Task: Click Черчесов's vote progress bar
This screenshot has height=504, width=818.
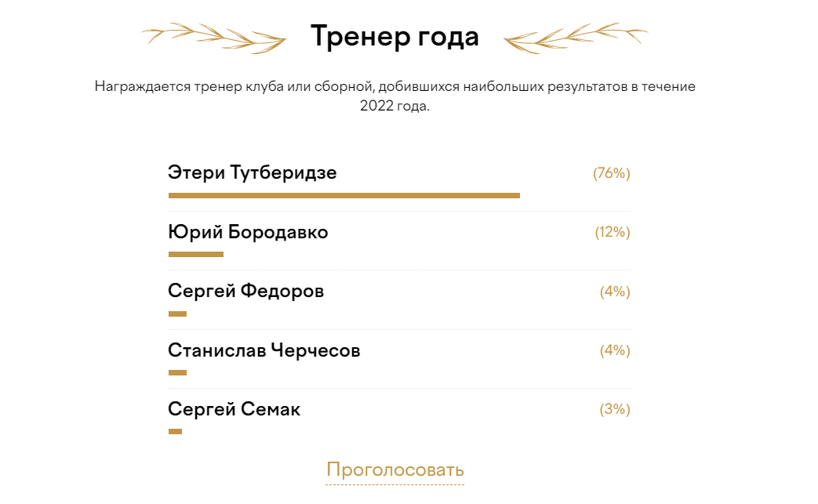Action: pyautogui.click(x=177, y=372)
